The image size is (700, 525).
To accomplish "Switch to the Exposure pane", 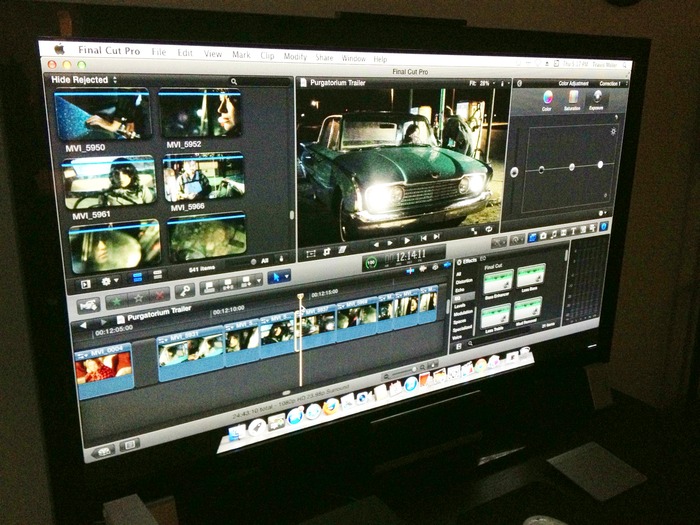I will (596, 100).
